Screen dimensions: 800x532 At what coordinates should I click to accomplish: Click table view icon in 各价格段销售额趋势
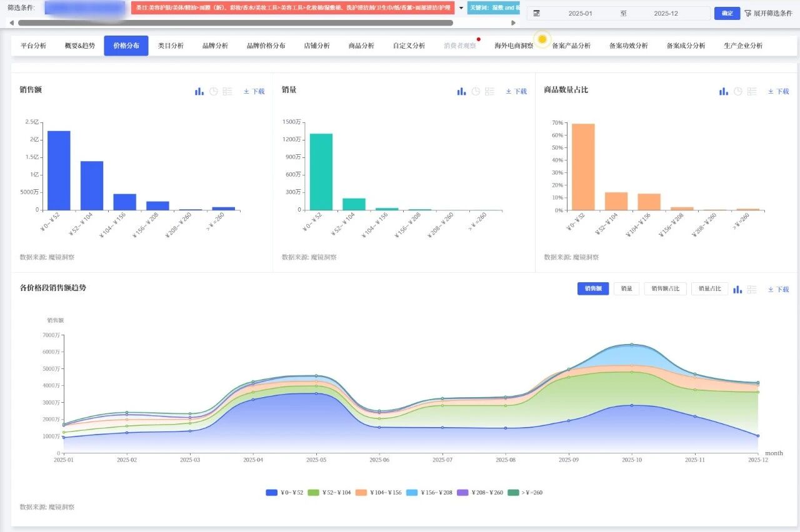[x=752, y=289]
